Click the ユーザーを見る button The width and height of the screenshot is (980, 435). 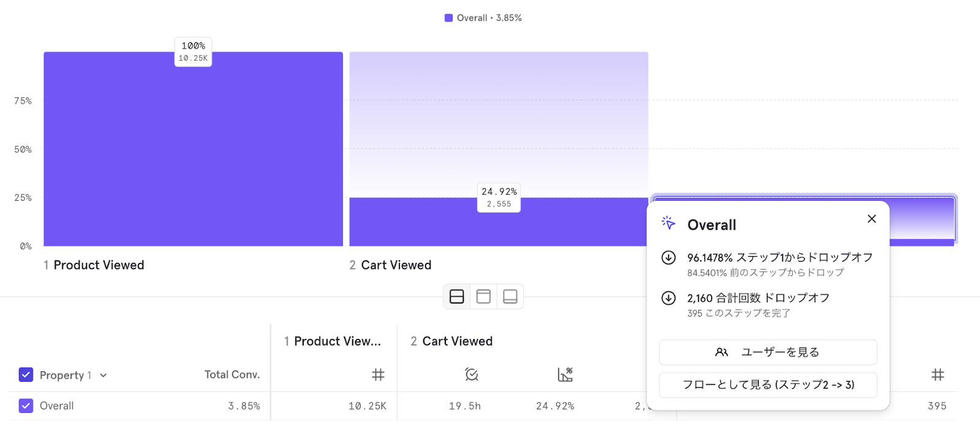tap(767, 352)
